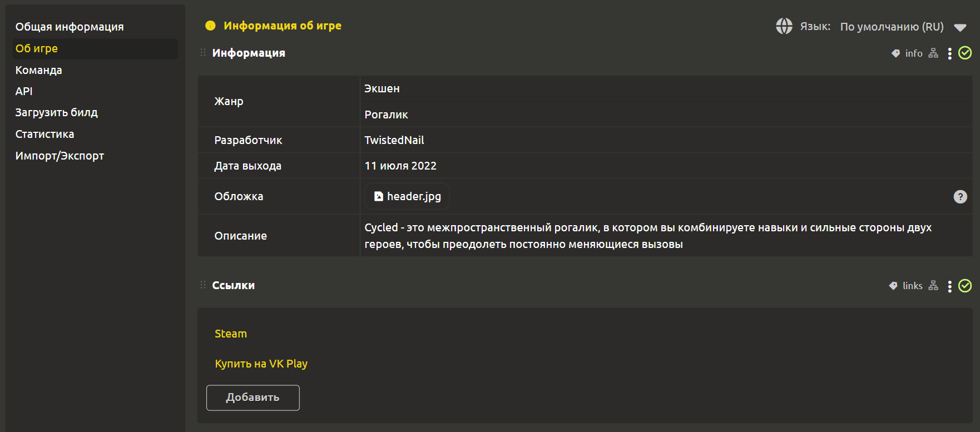Image resolution: width=980 pixels, height=432 pixels.
Task: Click the header.jpg file icon
Action: 379,196
